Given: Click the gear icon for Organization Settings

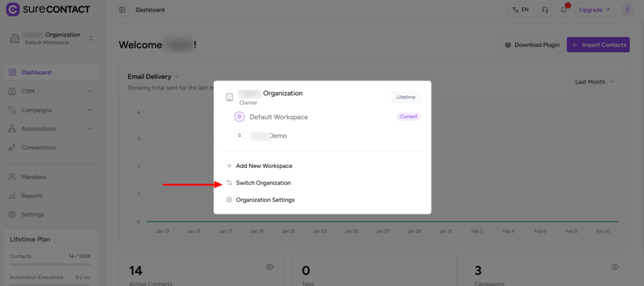Looking at the screenshot, I should 229,200.
